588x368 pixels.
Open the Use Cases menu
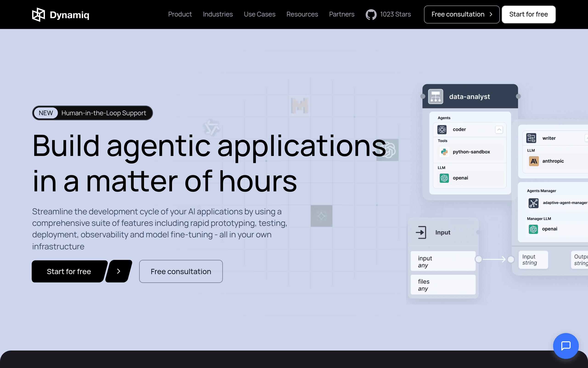pyautogui.click(x=260, y=14)
